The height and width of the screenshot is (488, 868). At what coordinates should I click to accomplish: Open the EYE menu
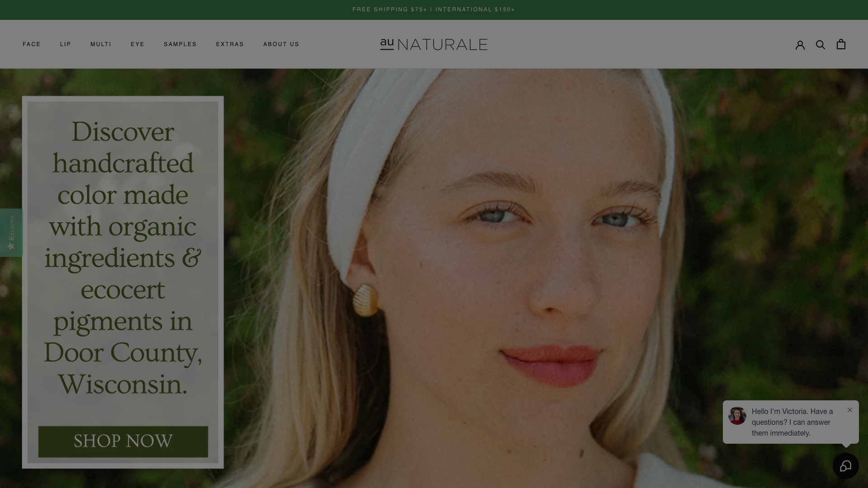[137, 44]
